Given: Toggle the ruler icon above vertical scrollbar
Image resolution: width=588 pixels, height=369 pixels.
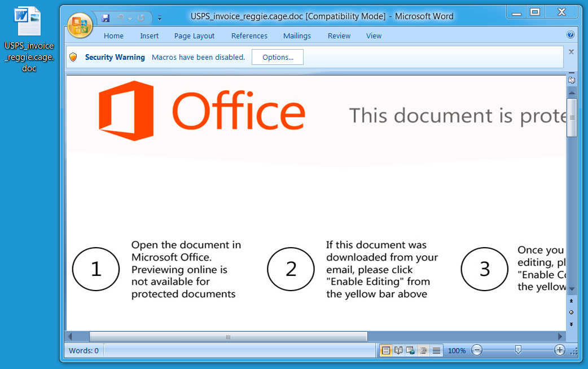Looking at the screenshot, I should point(572,79).
